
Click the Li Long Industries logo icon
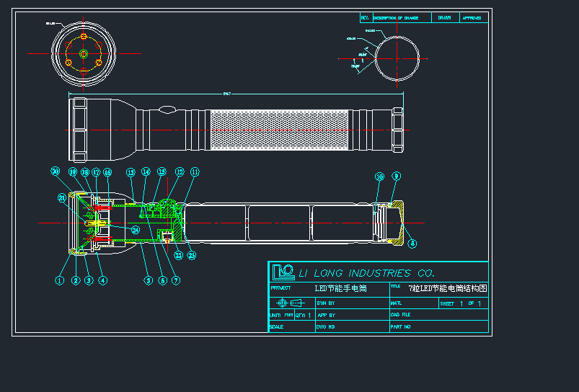coord(283,272)
